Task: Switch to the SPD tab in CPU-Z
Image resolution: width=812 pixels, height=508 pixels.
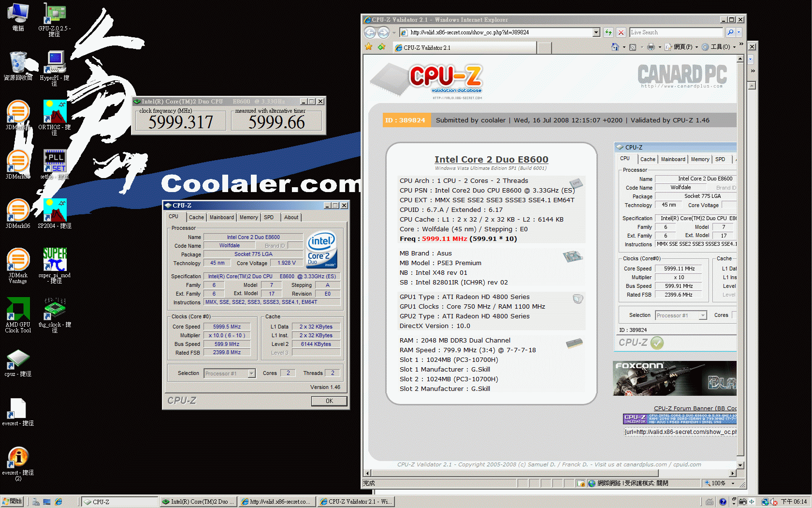Action: pyautogui.click(x=269, y=217)
